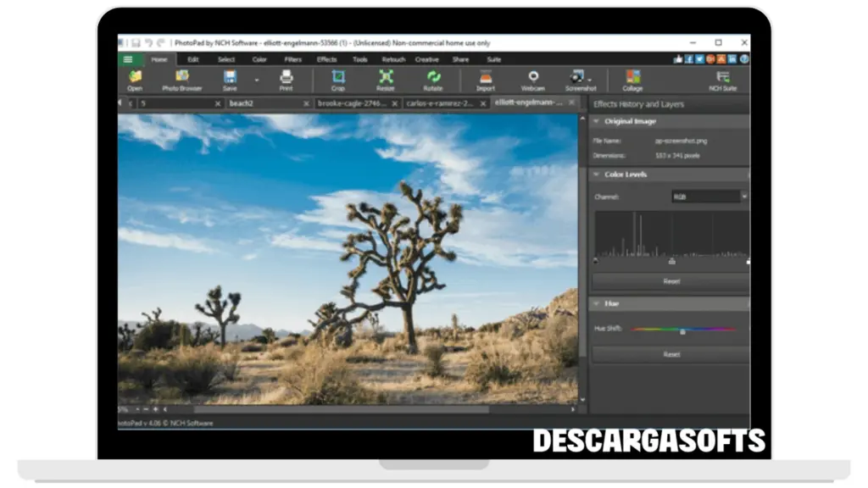Viewport: 868px width, 488px height.
Task: Expand the Save dropdown arrow
Action: coord(255,80)
